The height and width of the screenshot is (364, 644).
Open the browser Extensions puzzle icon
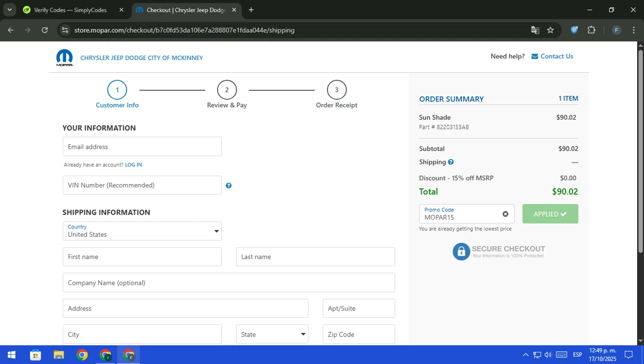pyautogui.click(x=591, y=30)
